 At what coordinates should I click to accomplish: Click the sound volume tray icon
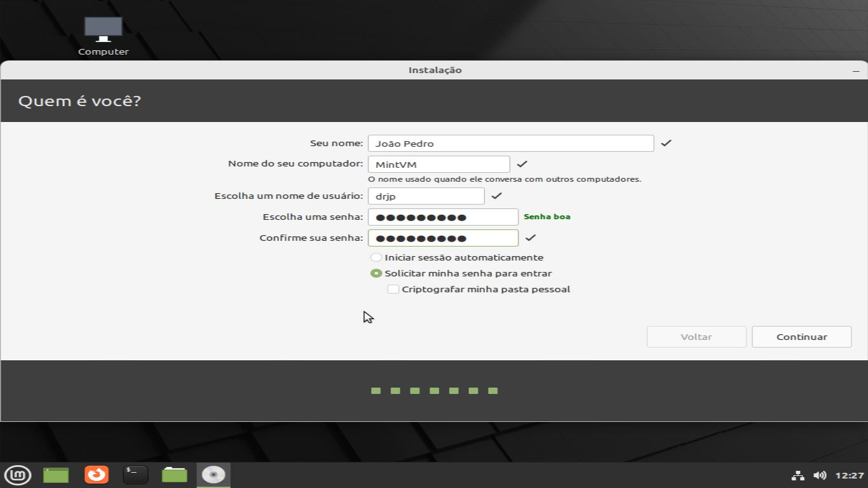click(x=820, y=475)
